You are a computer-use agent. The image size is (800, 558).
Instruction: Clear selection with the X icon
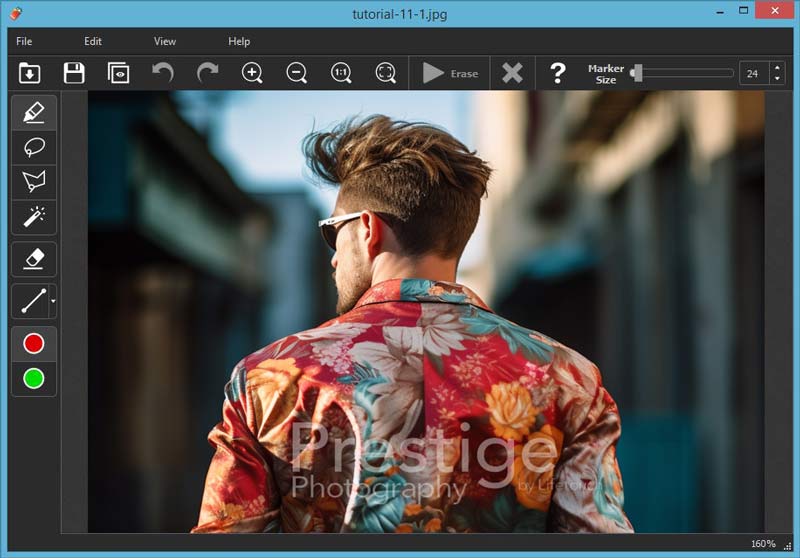click(512, 73)
